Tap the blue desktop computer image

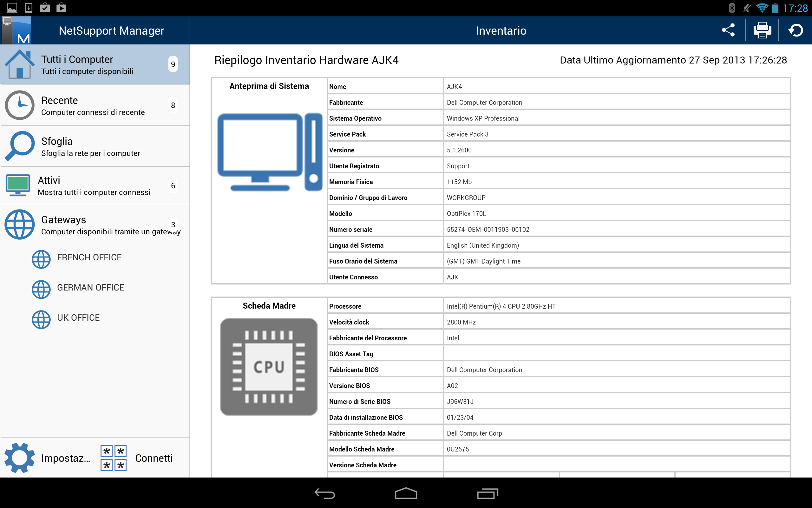(270, 152)
